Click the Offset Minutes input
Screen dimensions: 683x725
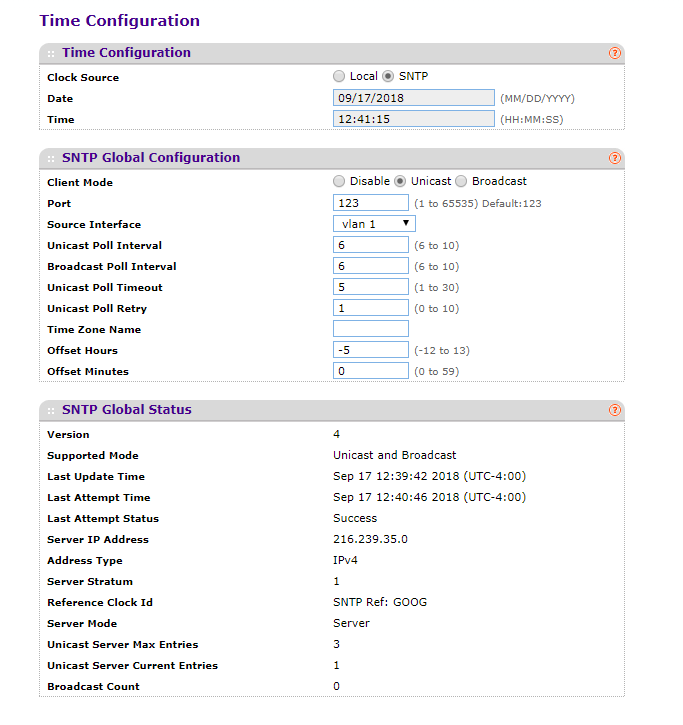[370, 371]
